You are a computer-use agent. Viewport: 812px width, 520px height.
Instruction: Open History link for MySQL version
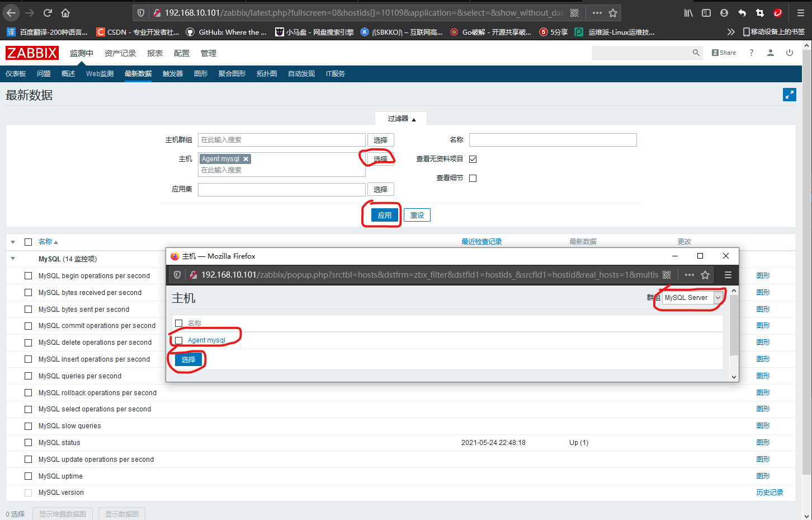pyautogui.click(x=769, y=493)
